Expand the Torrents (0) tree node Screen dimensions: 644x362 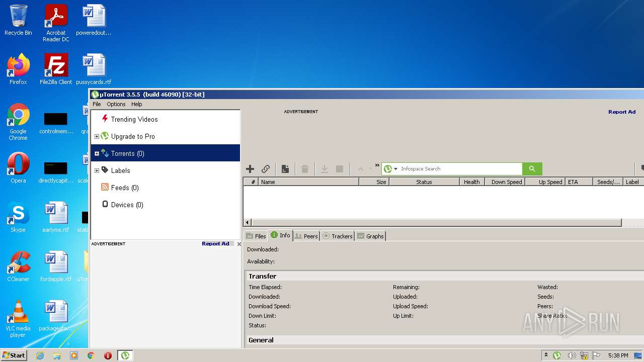point(97,153)
